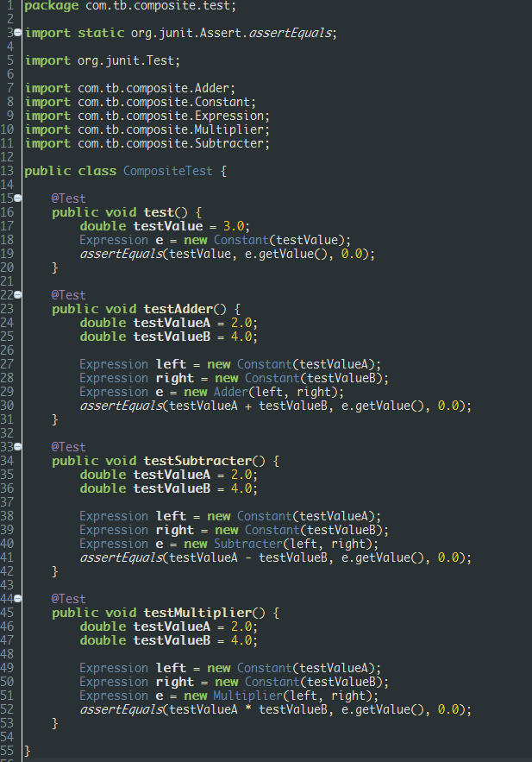This screenshot has height=762, width=532.
Task: Click 'Subtracter' constructor on line 40
Action: [x=247, y=544]
